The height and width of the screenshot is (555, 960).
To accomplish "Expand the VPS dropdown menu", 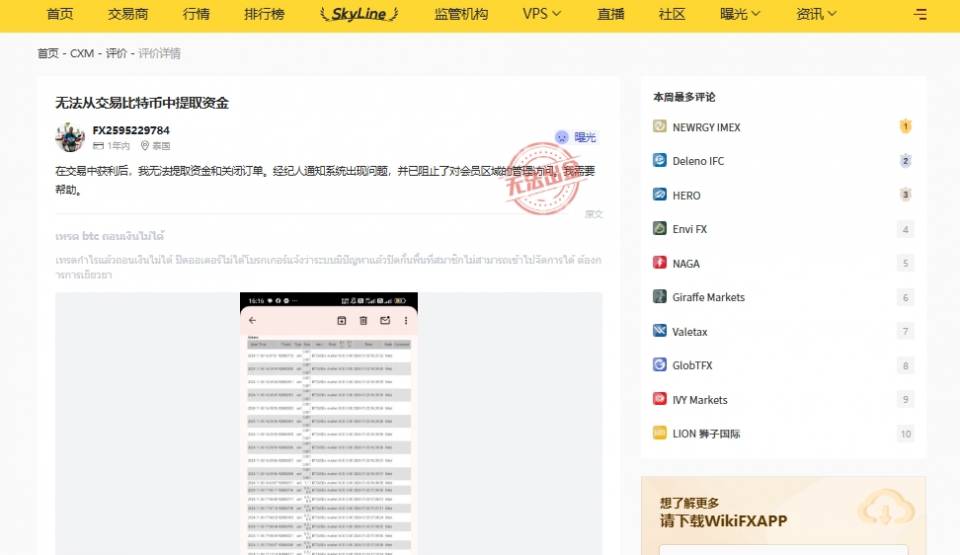I will point(541,13).
